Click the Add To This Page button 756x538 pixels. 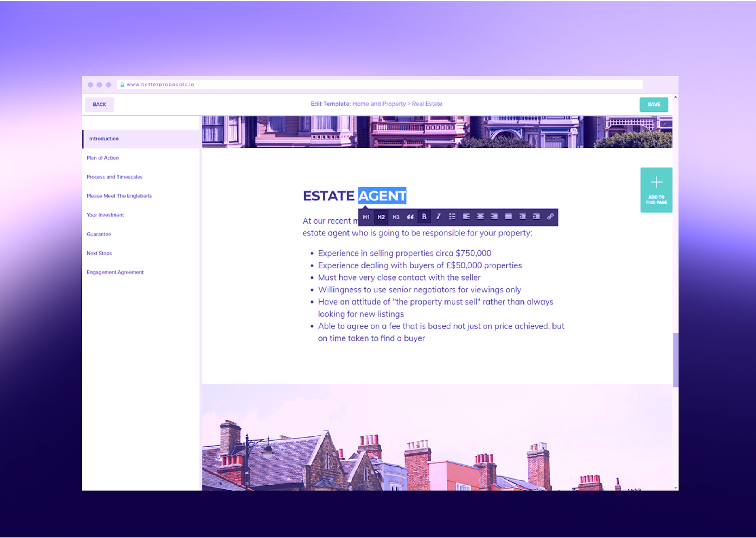coord(656,190)
